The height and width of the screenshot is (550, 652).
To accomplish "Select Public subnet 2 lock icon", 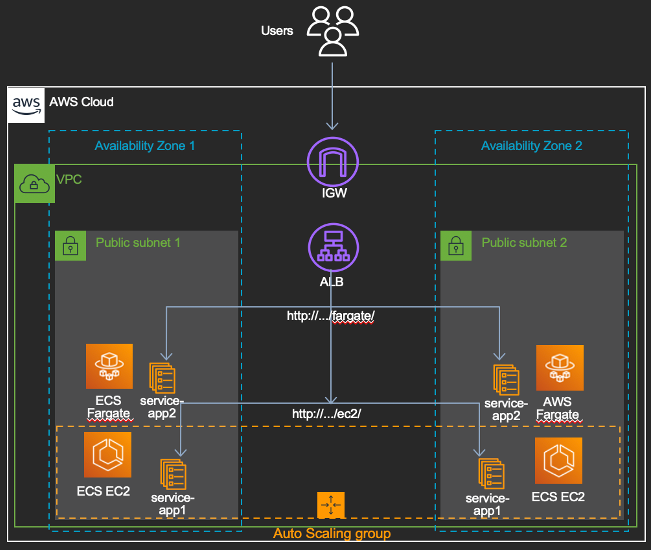I will 456,246.
